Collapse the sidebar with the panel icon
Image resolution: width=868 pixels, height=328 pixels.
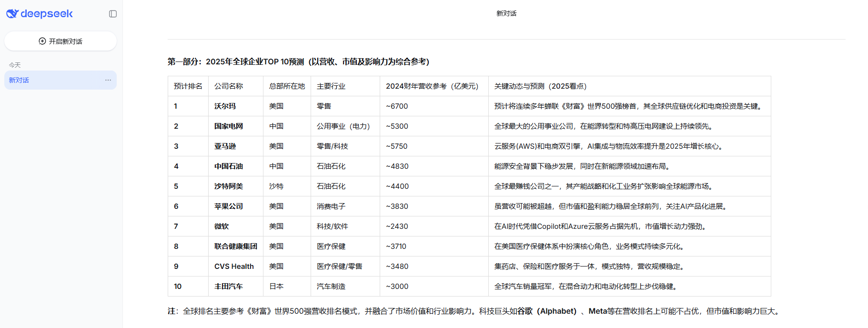[x=113, y=14]
